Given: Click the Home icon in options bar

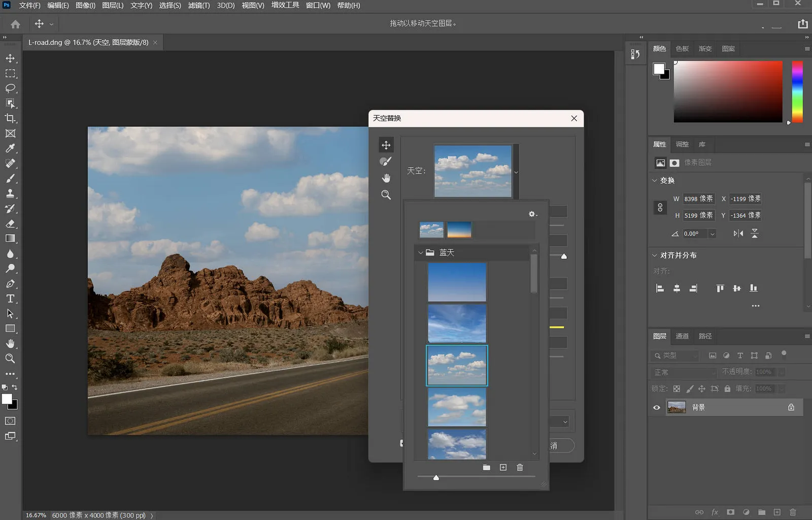Looking at the screenshot, I should 15,24.
